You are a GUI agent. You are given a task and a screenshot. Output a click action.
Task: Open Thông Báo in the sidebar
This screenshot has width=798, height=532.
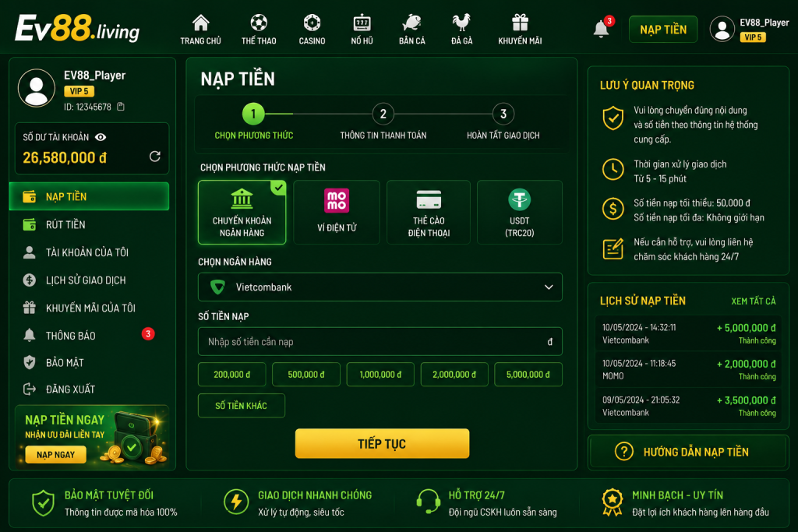click(x=89, y=335)
